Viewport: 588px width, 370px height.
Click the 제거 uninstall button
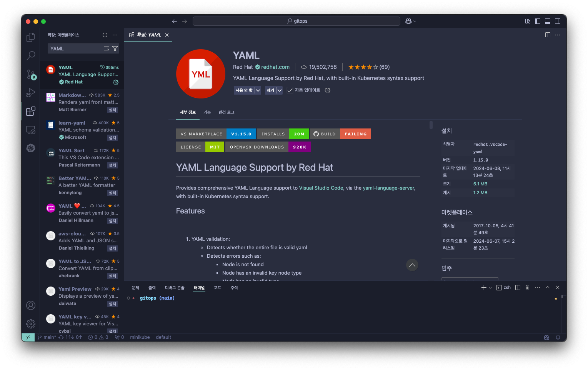tap(270, 90)
